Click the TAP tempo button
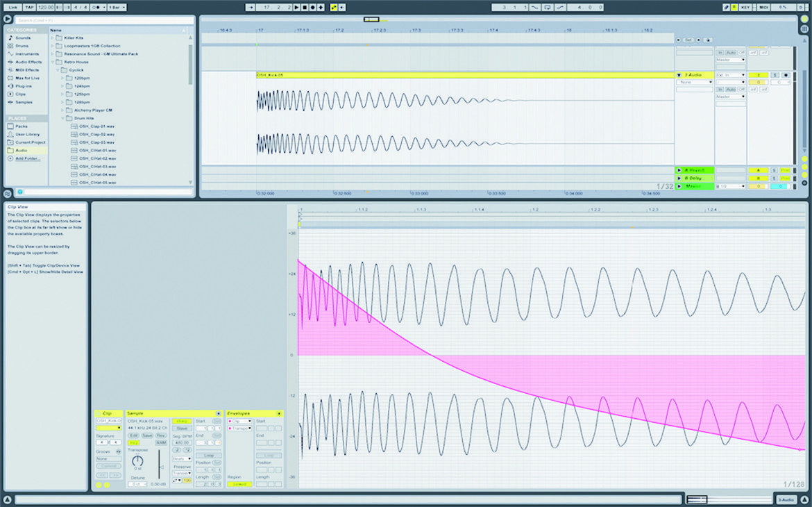 [30, 7]
